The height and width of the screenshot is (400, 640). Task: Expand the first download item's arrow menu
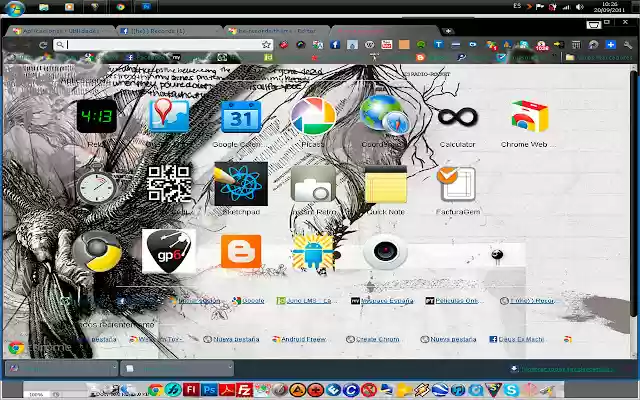point(114,368)
